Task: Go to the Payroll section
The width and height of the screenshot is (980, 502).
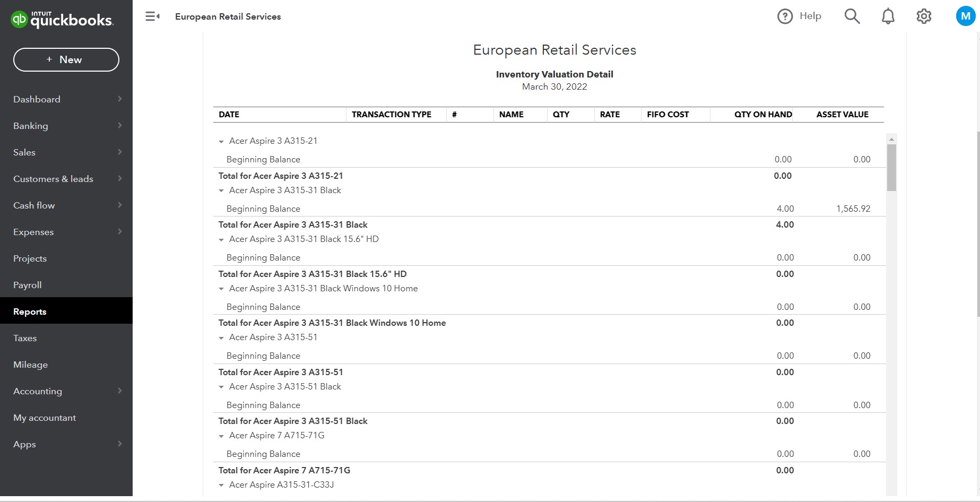Action: [28, 285]
